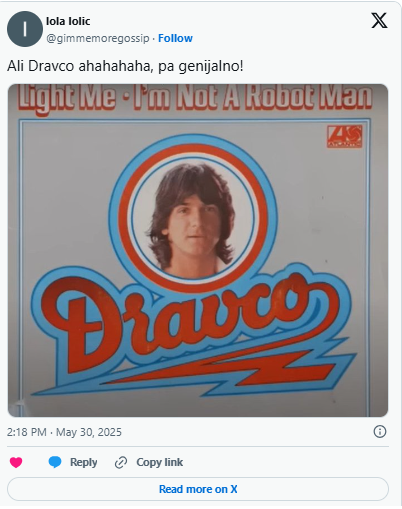Click the Copy link button
This screenshot has height=509, width=402.
[159, 462]
